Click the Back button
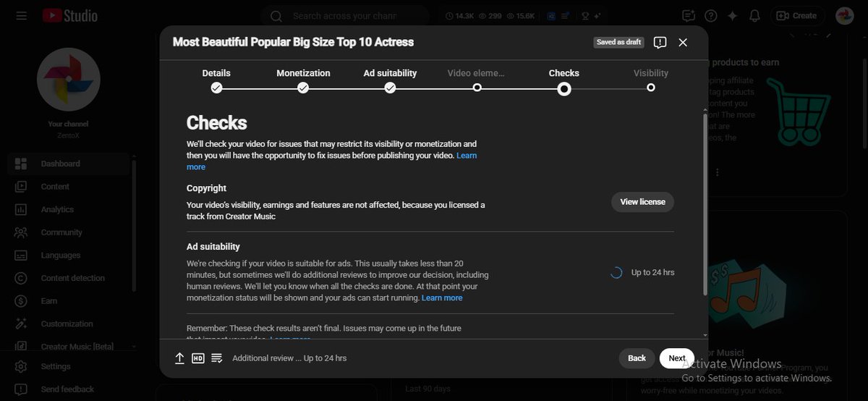Viewport: 868px width, 401px height. coord(637,358)
